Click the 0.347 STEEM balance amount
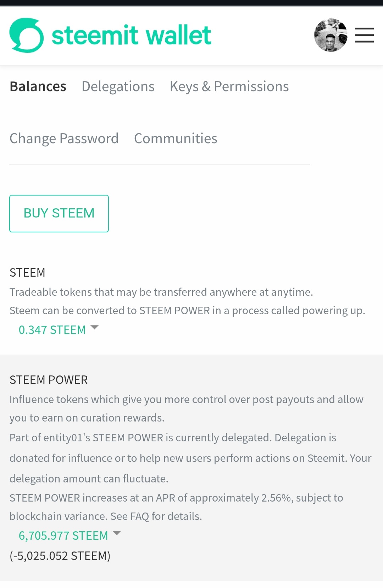 [x=52, y=330]
